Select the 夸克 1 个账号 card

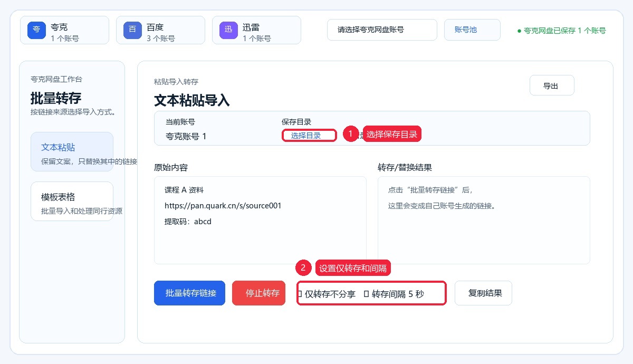[64, 30]
